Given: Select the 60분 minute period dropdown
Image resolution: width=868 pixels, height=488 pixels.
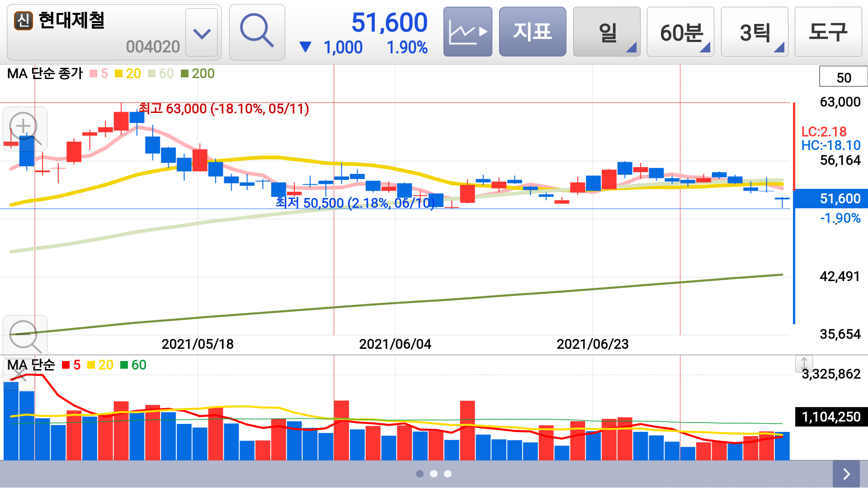Looking at the screenshot, I should tap(680, 32).
